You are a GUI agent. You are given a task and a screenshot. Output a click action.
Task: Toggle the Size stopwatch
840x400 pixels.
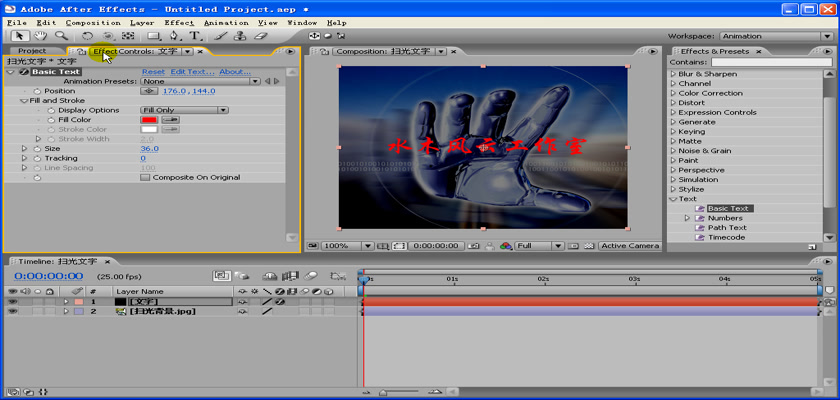pyautogui.click(x=37, y=149)
